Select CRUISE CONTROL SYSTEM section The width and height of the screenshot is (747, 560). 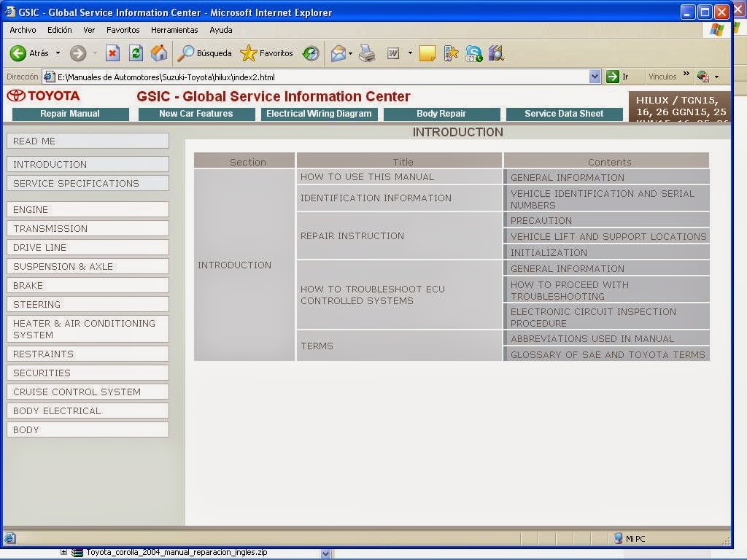click(x=88, y=392)
